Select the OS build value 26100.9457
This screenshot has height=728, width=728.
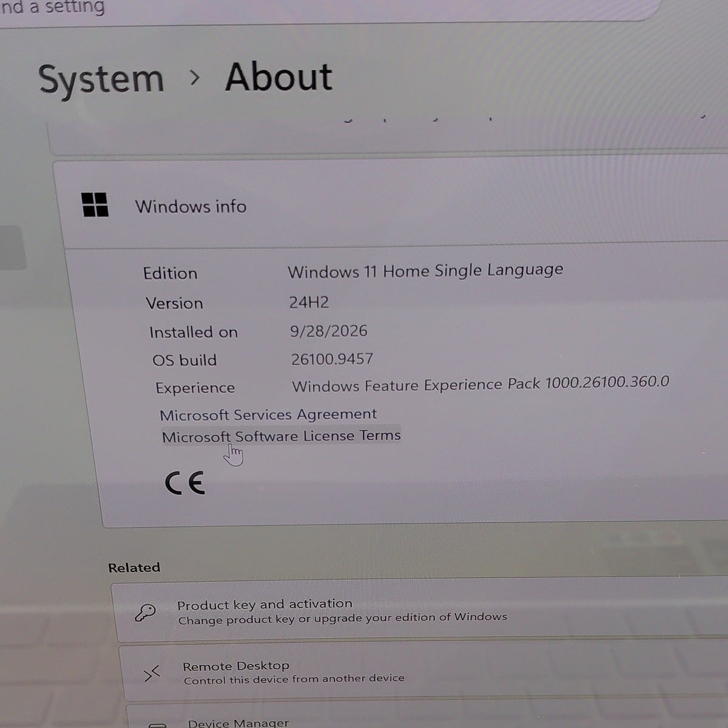coord(332,359)
